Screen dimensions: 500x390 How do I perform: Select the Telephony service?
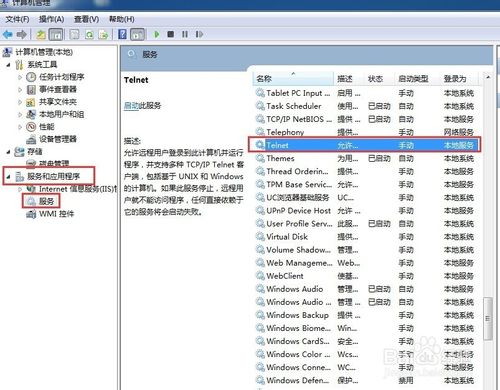(366, 132)
